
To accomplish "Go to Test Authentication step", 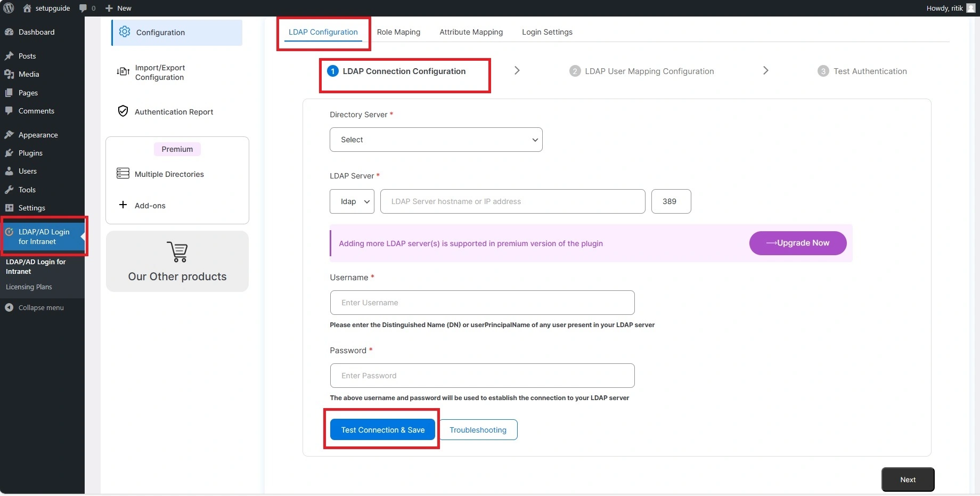I will (862, 71).
